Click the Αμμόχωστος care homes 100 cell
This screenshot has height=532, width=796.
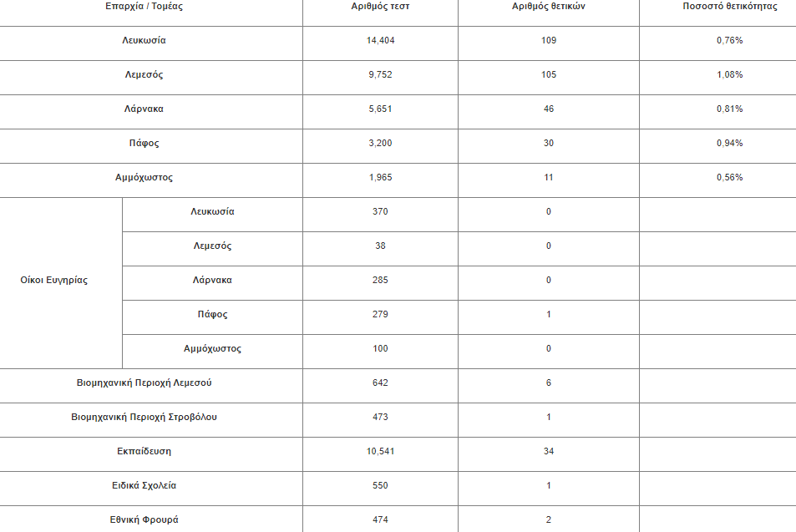(380, 349)
